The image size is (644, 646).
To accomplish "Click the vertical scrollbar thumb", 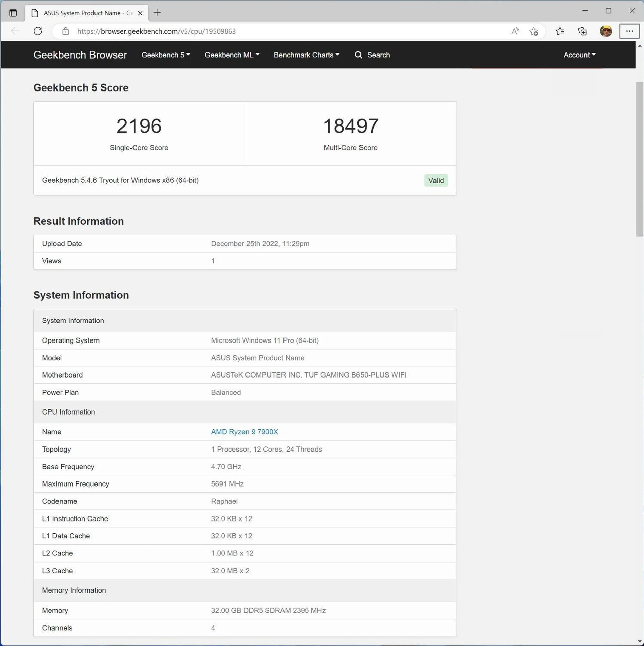I will (x=639, y=159).
